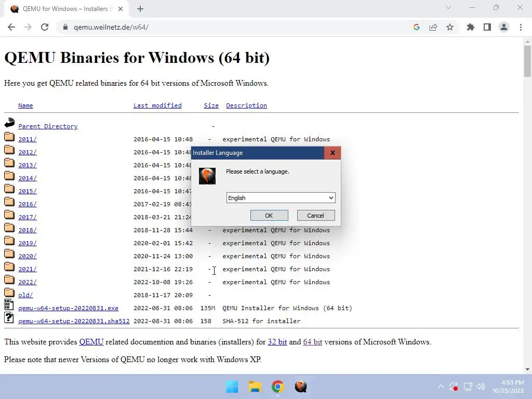This screenshot has width=532, height=399.
Task: Click the Parent Directory back-arrow icon
Action: (x=9, y=123)
